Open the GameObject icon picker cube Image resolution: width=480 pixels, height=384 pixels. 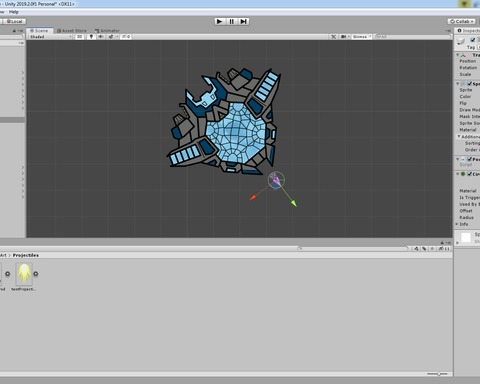461,41
